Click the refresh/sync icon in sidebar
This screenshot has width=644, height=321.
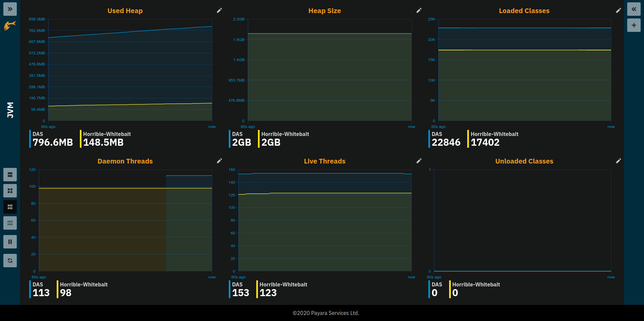10,261
